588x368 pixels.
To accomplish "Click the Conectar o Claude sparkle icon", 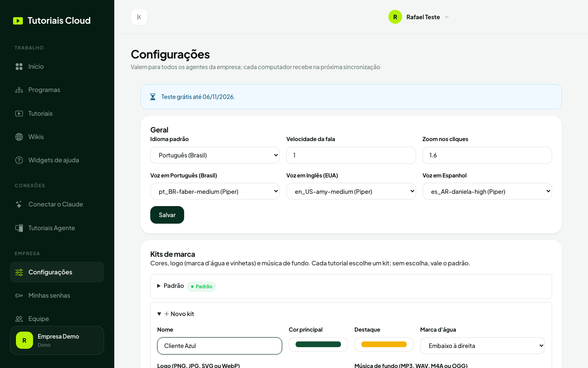I will tap(19, 204).
